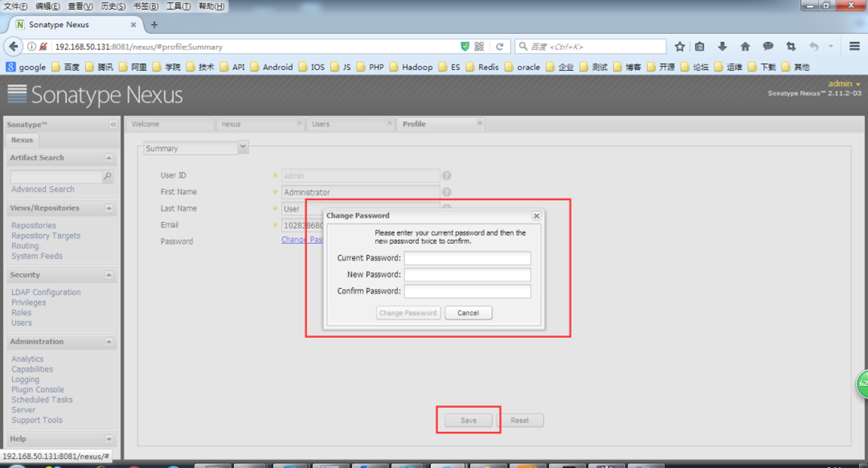Open the google bookmark
The width and height of the screenshot is (868, 468).
pos(26,67)
